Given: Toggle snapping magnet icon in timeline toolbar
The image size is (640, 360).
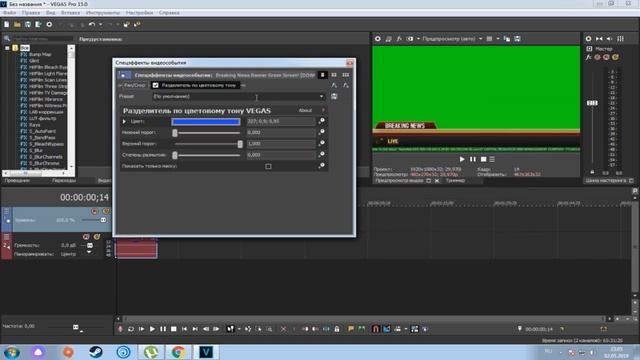Looking at the screenshot, I should click(376, 329).
